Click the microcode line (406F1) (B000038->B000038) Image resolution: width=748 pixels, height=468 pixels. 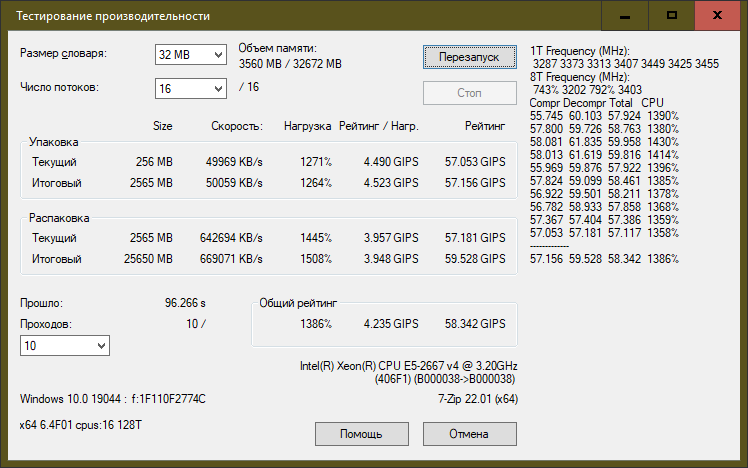coord(445,379)
